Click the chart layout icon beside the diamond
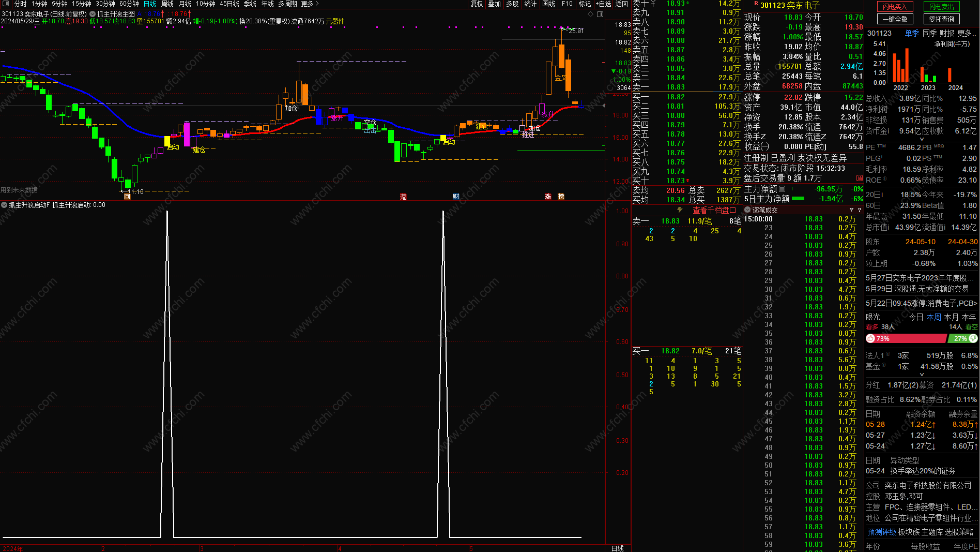 [600, 14]
